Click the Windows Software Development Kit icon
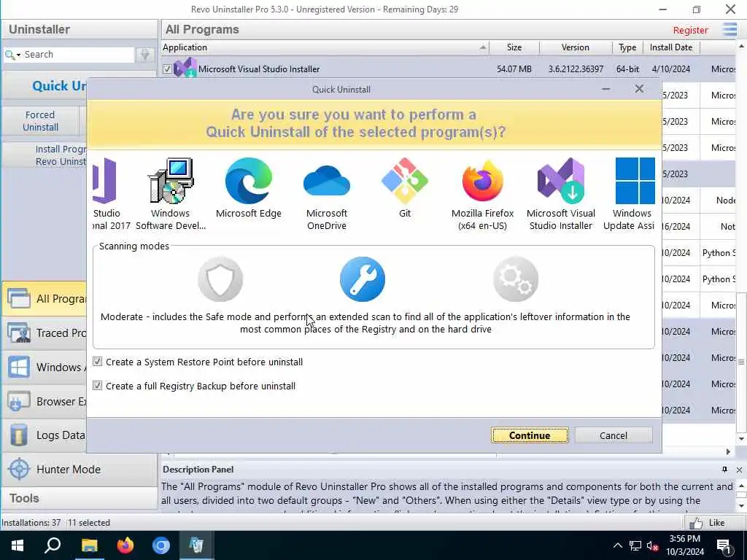This screenshot has height=560, width=747. 171,181
